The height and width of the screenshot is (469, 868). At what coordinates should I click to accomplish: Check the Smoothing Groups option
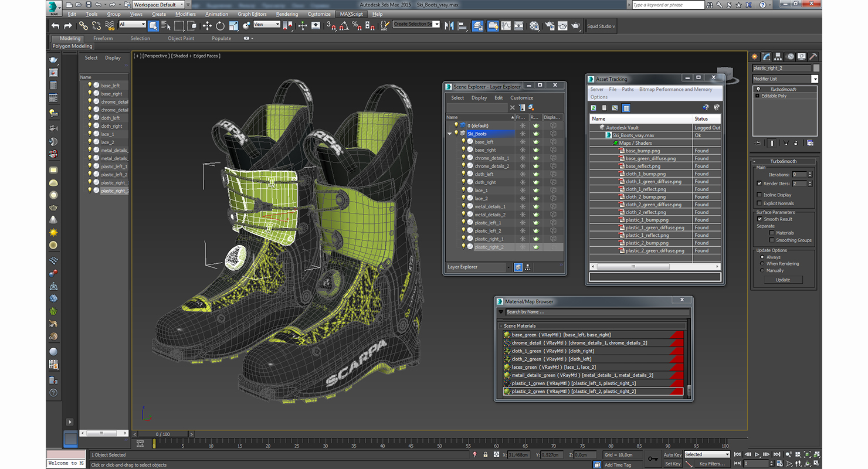772,240
